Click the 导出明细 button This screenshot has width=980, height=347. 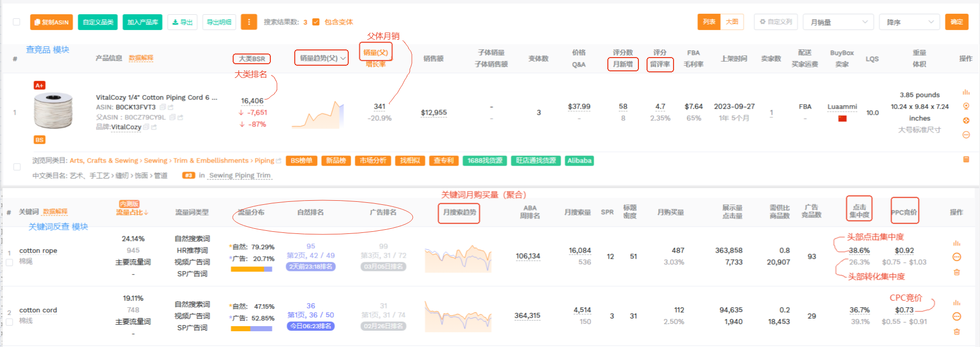coord(219,22)
